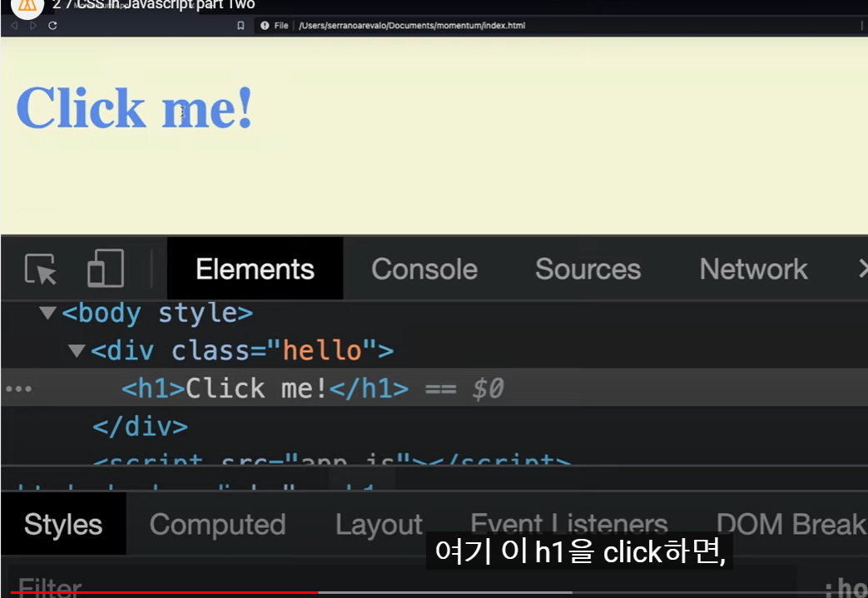This screenshot has height=598, width=868.
Task: View site info icon beside File
Action: click(265, 26)
